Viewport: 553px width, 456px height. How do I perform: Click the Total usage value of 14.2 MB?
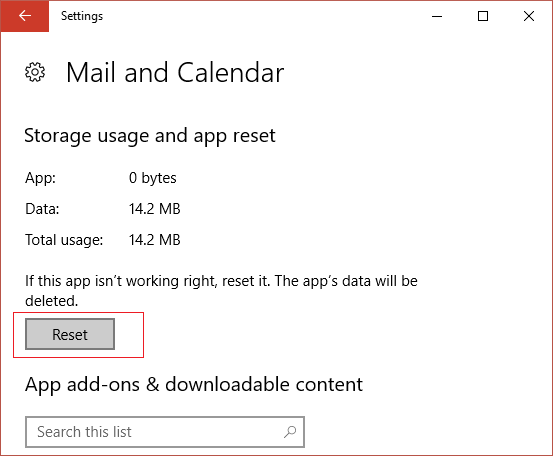(x=154, y=240)
